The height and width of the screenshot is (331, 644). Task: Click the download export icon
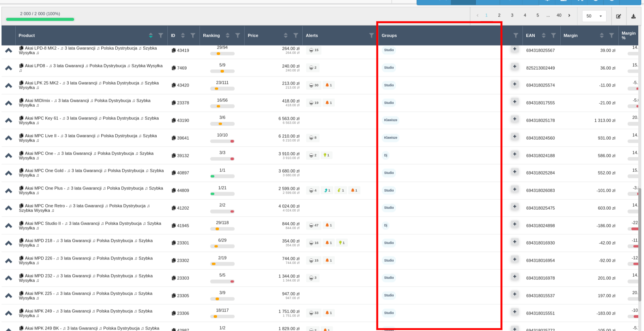pos(633,16)
